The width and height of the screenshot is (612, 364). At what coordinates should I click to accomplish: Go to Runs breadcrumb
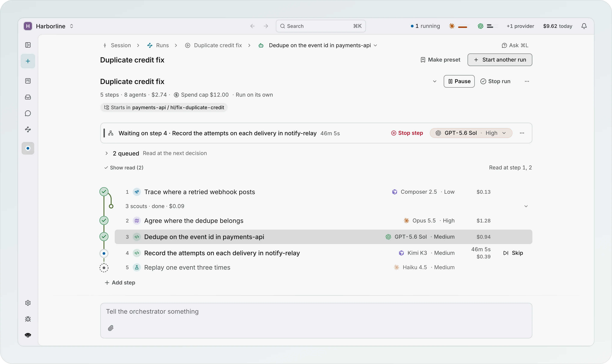(x=158, y=45)
